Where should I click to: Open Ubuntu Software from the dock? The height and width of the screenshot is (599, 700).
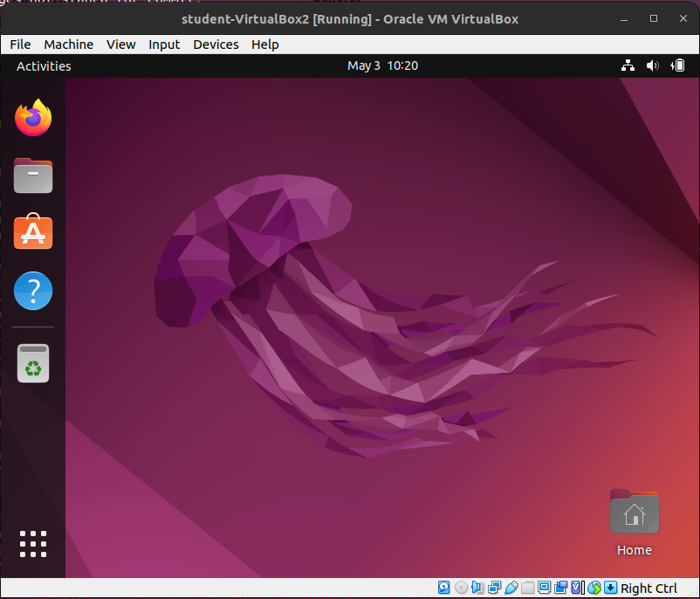(33, 232)
